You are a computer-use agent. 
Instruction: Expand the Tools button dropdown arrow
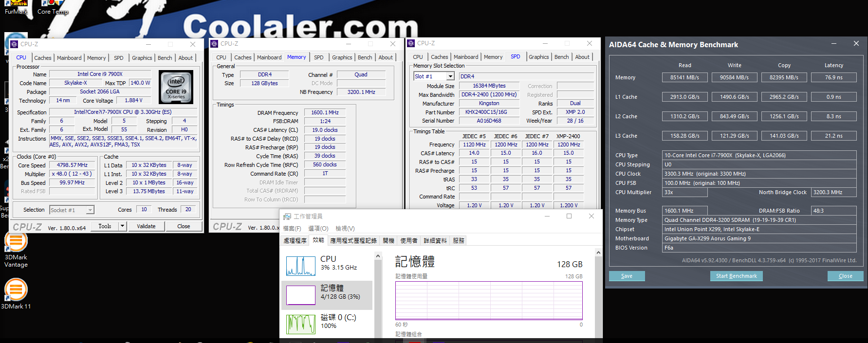123,226
